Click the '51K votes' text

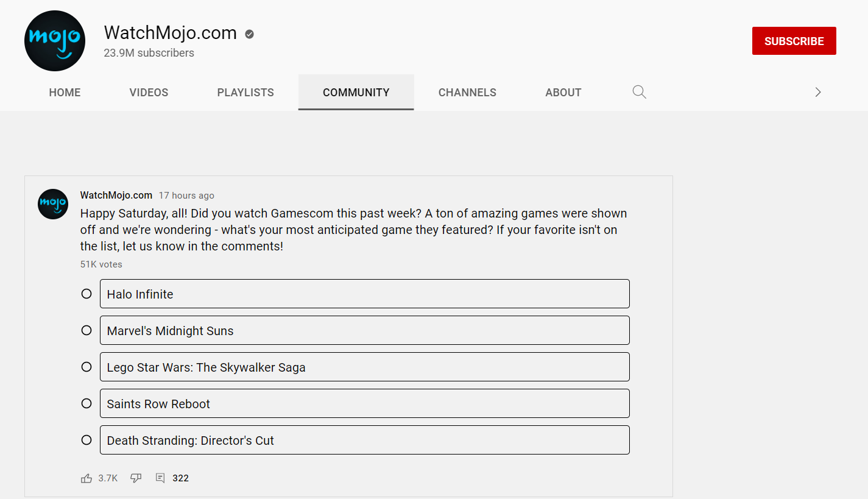[101, 264]
